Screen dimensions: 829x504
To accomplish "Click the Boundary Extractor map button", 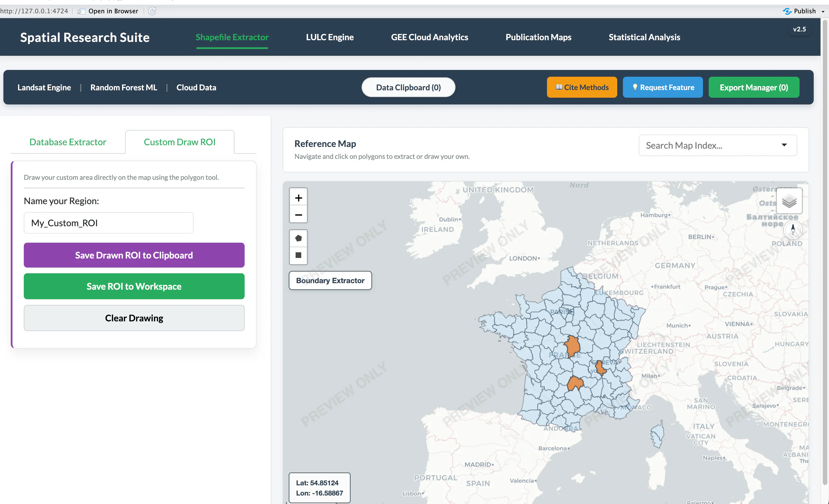I will 330,280.
